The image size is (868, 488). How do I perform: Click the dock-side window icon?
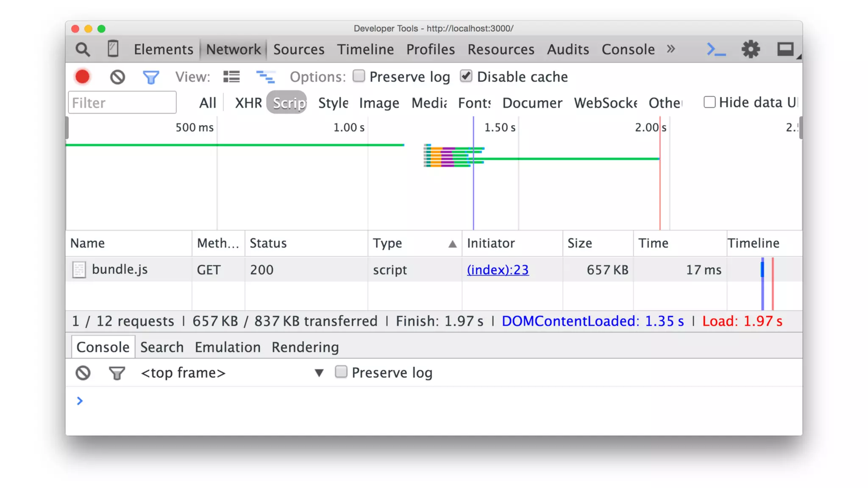click(785, 50)
